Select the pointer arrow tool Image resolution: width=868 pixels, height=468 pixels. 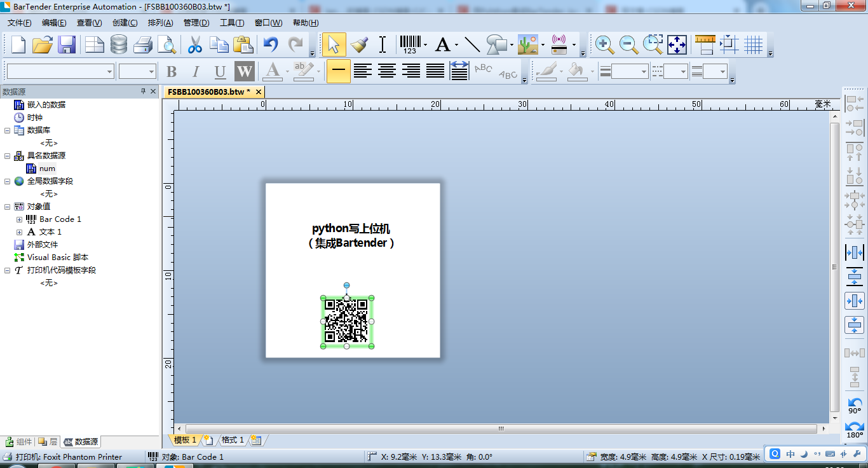point(334,45)
